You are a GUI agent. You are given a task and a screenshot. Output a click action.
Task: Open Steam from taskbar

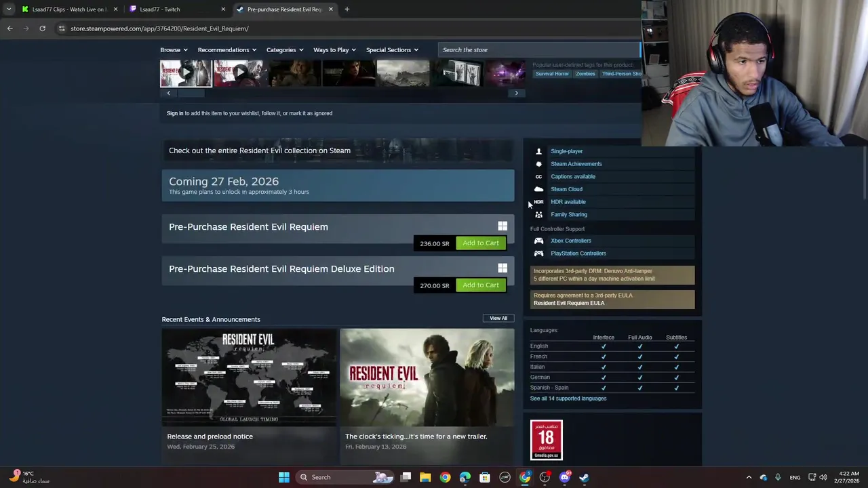[584, 477]
